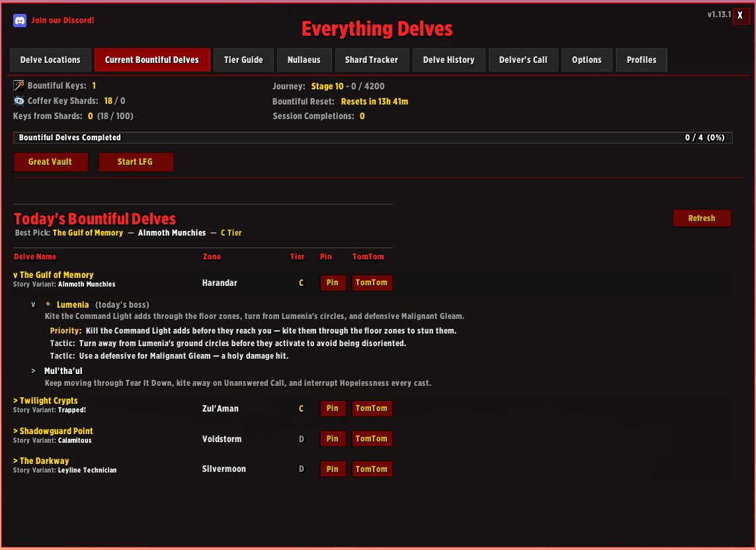
Task: Click the Great Vault button
Action: (51, 162)
